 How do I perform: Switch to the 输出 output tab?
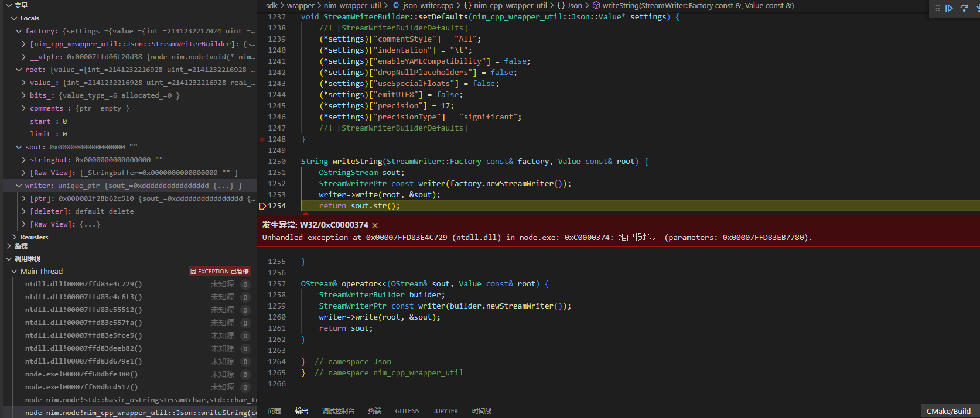tap(301, 411)
